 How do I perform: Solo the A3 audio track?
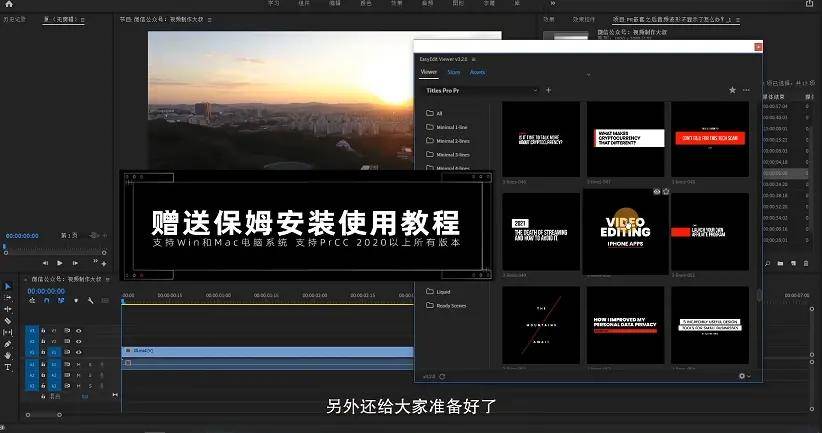(x=90, y=386)
